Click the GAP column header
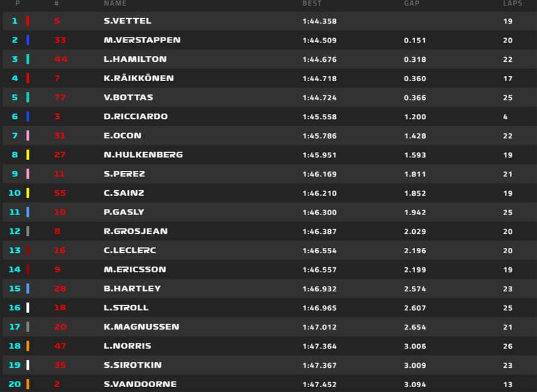 tap(412, 4)
